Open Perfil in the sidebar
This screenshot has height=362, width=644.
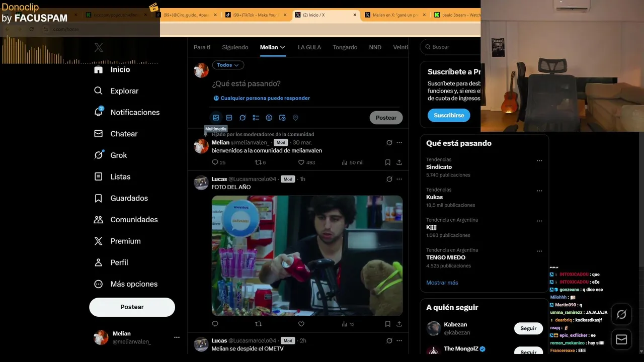point(111,262)
